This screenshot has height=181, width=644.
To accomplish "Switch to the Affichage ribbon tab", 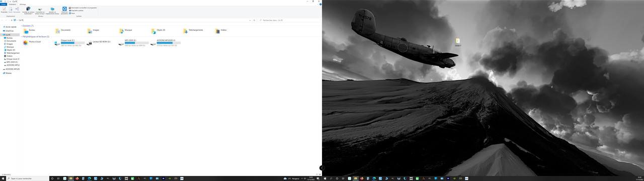I will pyautogui.click(x=23, y=4).
